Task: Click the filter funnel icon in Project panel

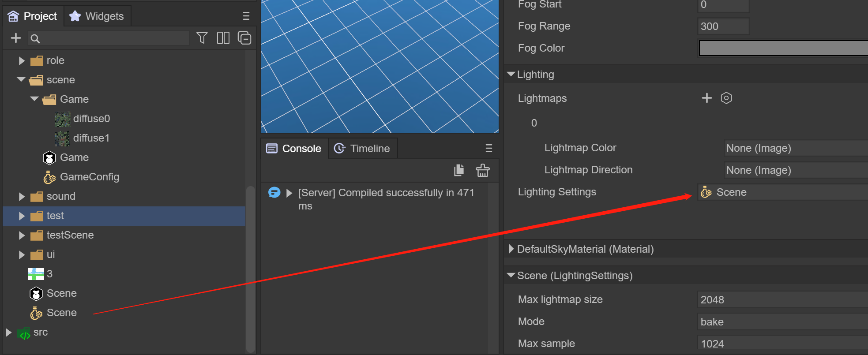Action: coord(202,38)
